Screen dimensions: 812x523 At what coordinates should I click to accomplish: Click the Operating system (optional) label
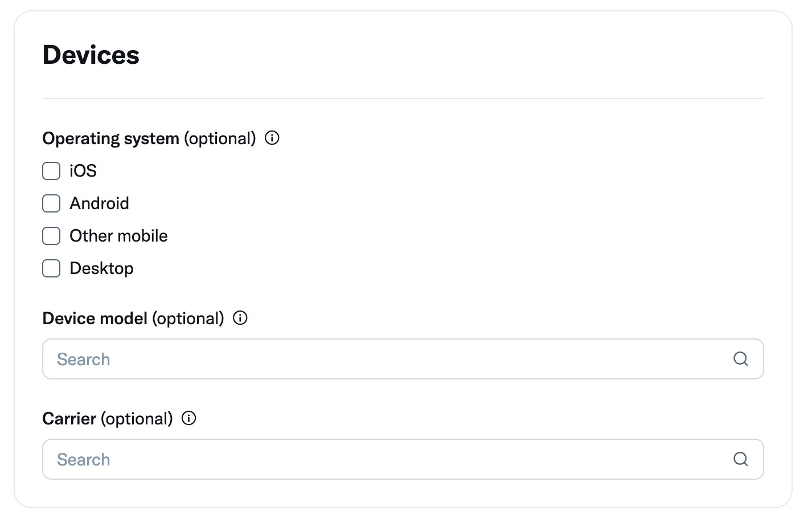click(149, 138)
